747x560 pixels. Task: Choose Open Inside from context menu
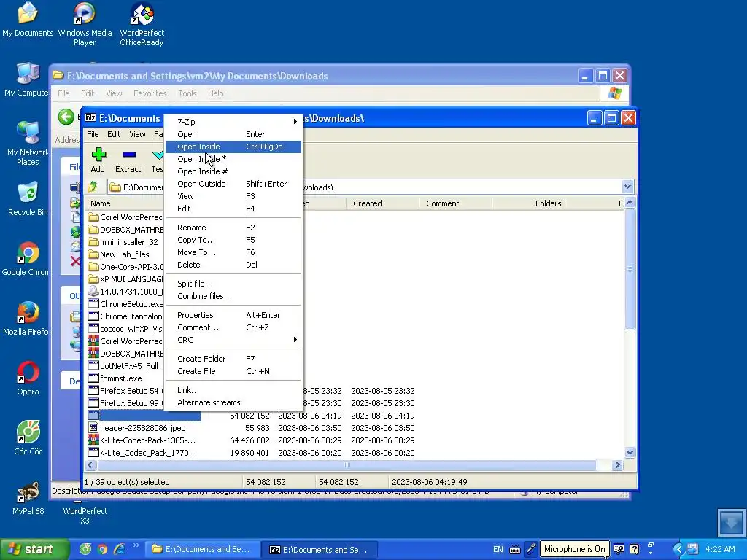tap(233, 147)
